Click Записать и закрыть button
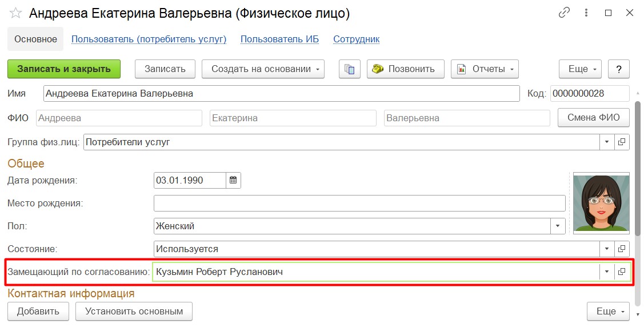This screenshot has height=327, width=644. (64, 69)
